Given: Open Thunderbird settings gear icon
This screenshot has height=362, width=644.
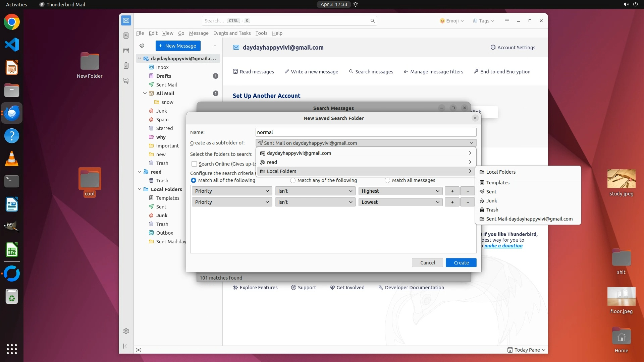Looking at the screenshot, I should pos(126,331).
